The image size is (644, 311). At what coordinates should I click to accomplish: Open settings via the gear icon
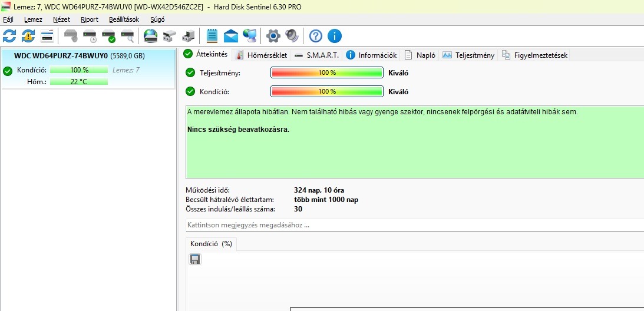(273, 36)
